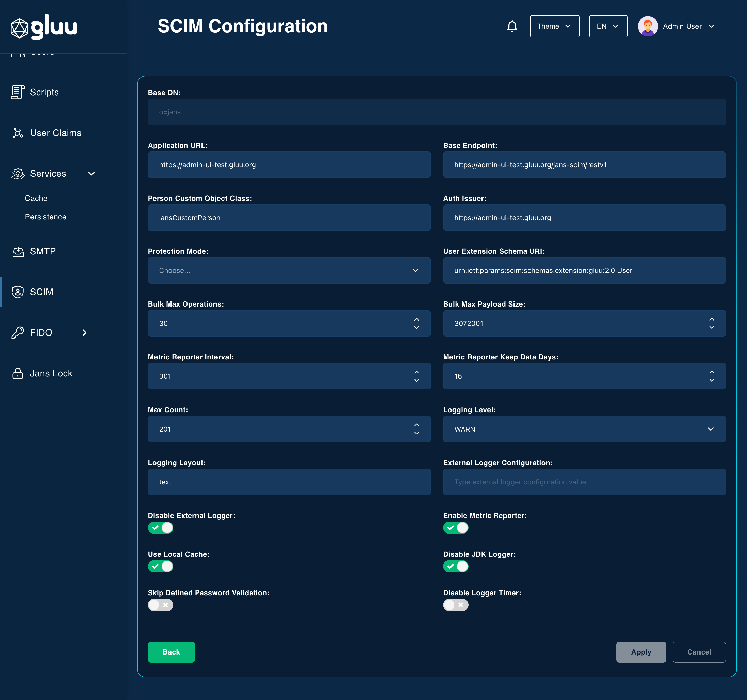This screenshot has width=747, height=700.
Task: Increase Max Count value
Action: coord(416,425)
